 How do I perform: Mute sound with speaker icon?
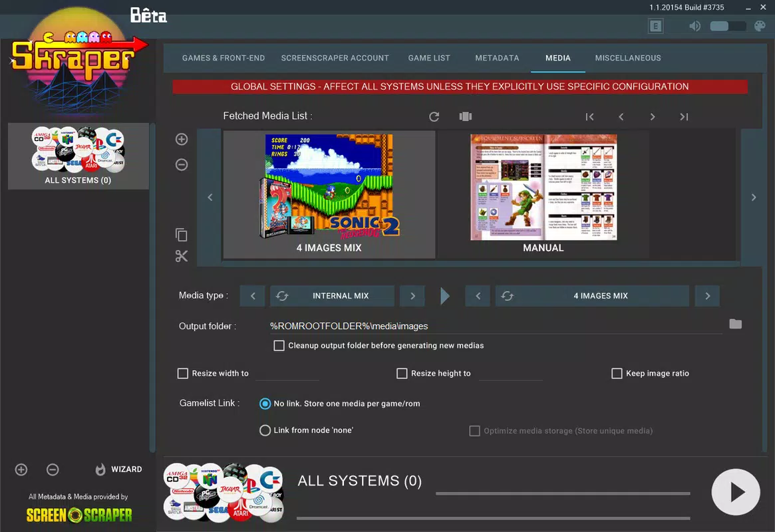point(695,26)
